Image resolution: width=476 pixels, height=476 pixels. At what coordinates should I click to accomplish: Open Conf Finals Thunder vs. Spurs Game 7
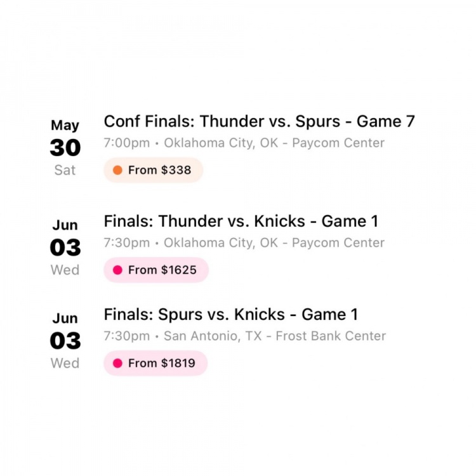pyautogui.click(x=259, y=121)
